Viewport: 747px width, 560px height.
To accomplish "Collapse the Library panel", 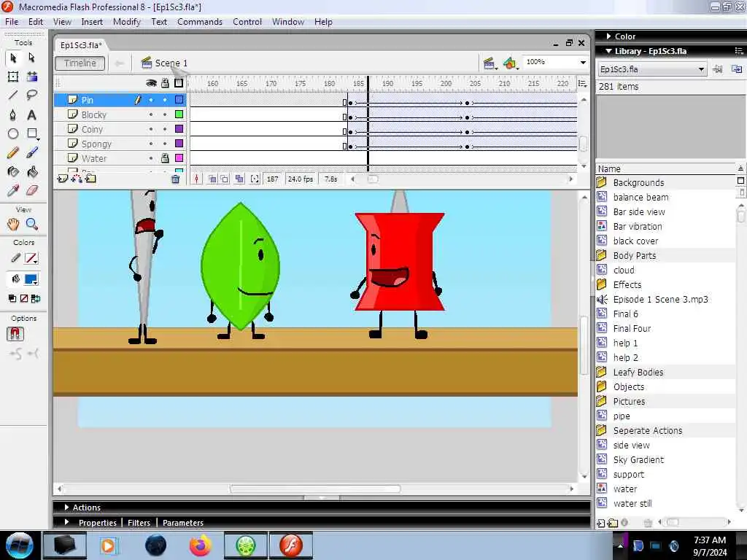I will pos(608,51).
